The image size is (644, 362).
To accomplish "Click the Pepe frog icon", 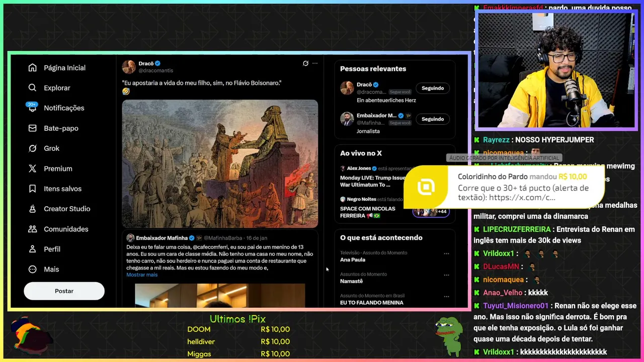I will click(x=449, y=336).
